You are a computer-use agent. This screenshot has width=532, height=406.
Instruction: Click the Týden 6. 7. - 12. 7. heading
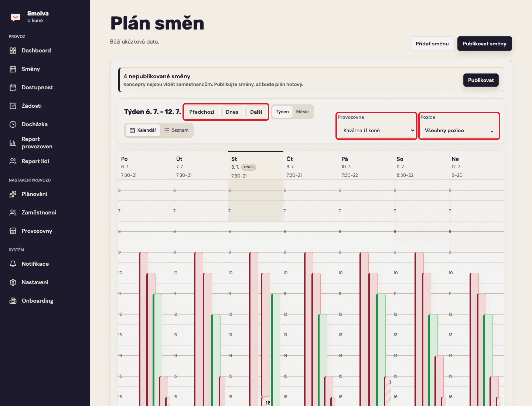[153, 112]
